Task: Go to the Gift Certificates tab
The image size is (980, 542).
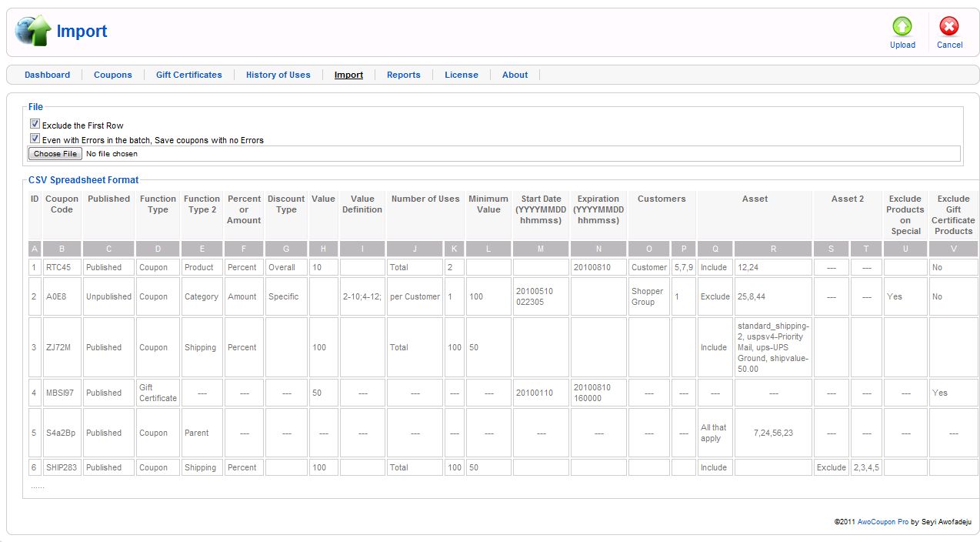Action: pos(189,75)
